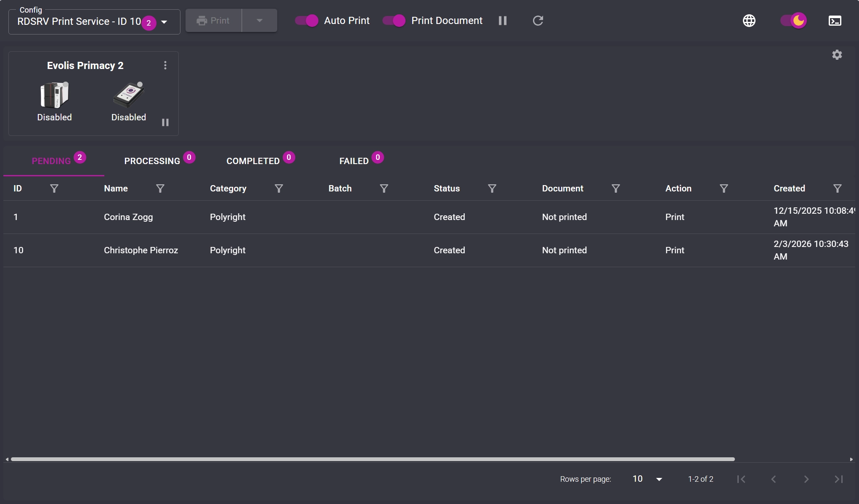Click Print action for Corina Zogg

[x=675, y=217]
